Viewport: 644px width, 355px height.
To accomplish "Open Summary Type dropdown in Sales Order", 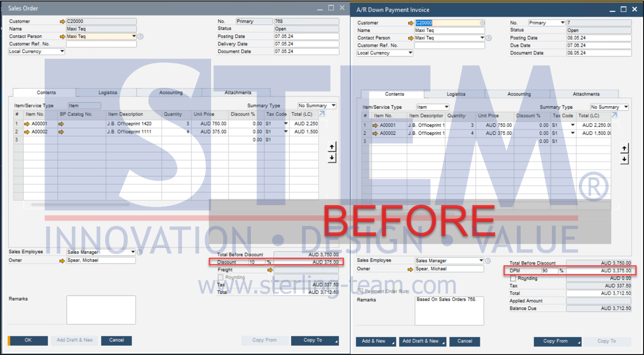I will pyautogui.click(x=333, y=106).
